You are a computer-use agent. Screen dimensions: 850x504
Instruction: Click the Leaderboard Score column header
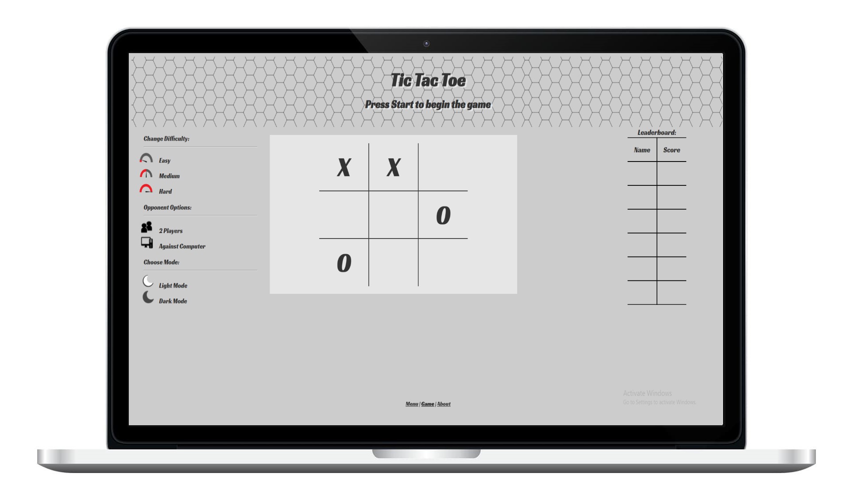point(671,150)
